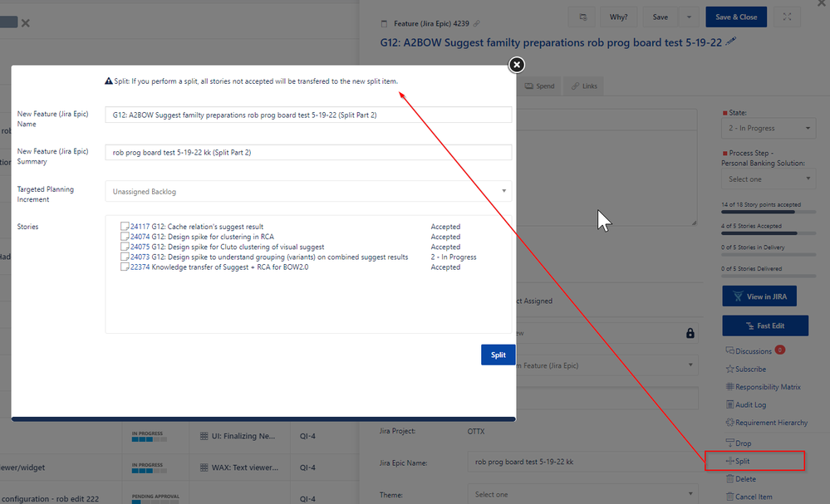The width and height of the screenshot is (830, 504).
Task: Open story link 24075
Action: pos(140,247)
